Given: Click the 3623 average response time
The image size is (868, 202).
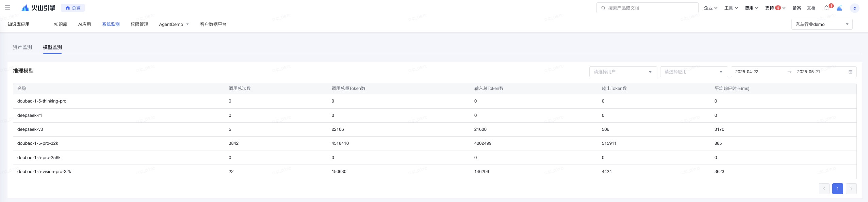Looking at the screenshot, I should 719,172.
